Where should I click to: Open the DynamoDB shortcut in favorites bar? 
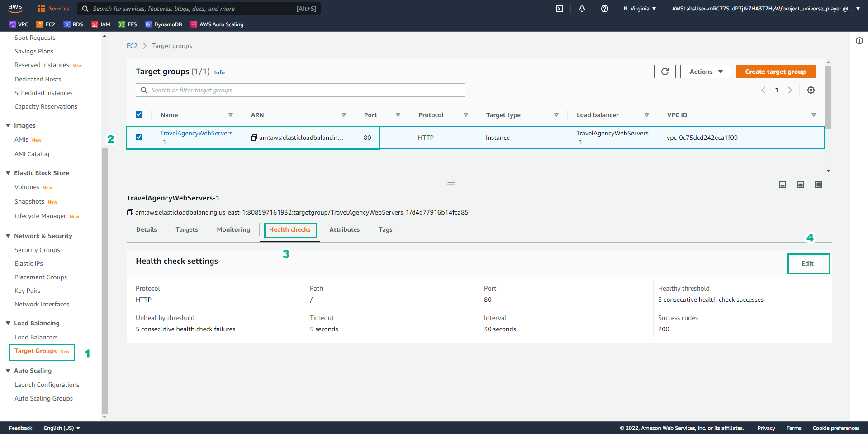(x=163, y=24)
